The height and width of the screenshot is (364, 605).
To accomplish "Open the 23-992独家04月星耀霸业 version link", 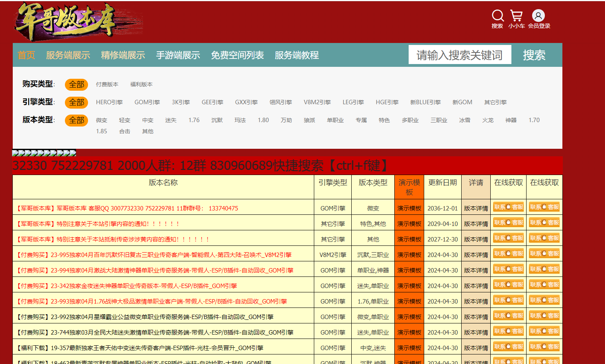I will (162, 317).
